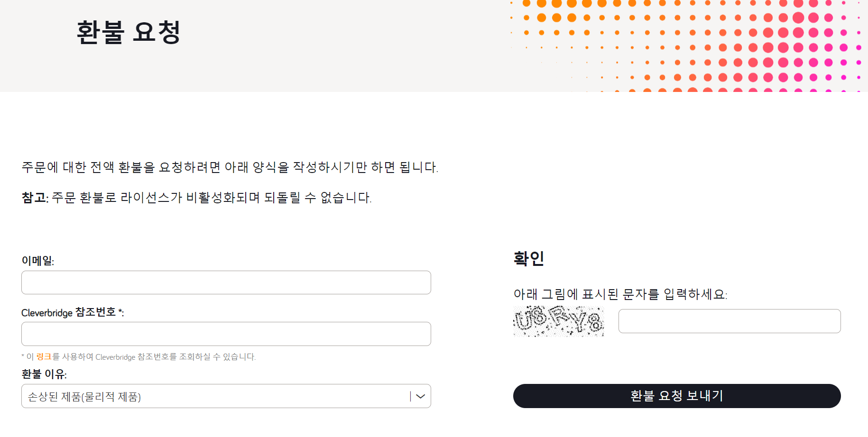Image resolution: width=868 pixels, height=437 pixels.
Task: Click the 환불 요청 보내기 submit button
Action: click(x=676, y=396)
